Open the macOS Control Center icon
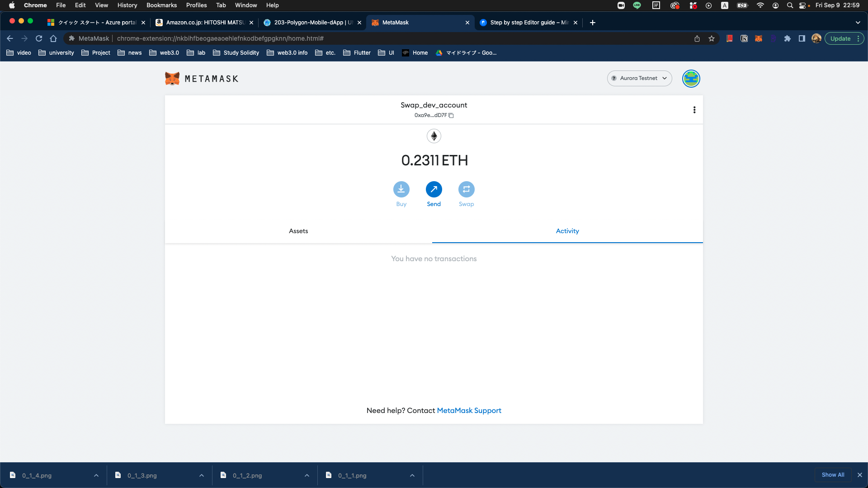868x488 pixels. click(803, 5)
